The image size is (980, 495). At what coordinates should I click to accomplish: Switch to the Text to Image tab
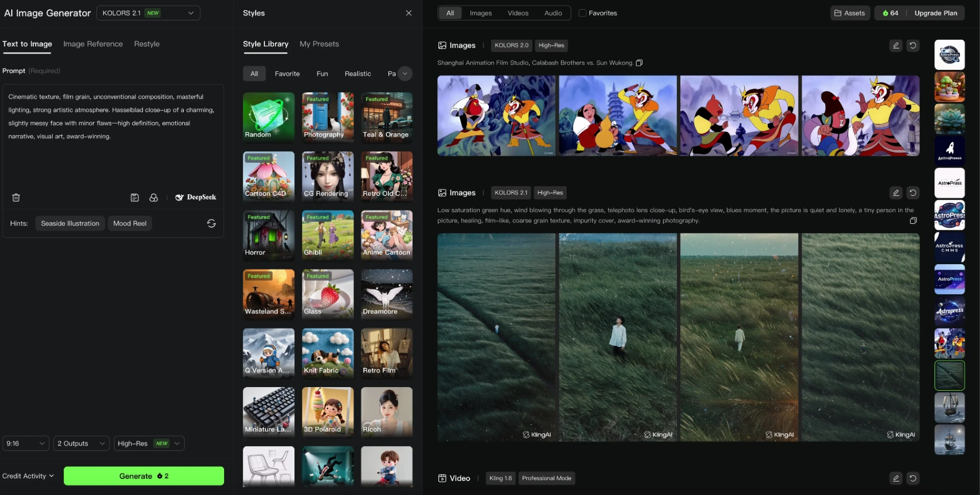pyautogui.click(x=27, y=44)
